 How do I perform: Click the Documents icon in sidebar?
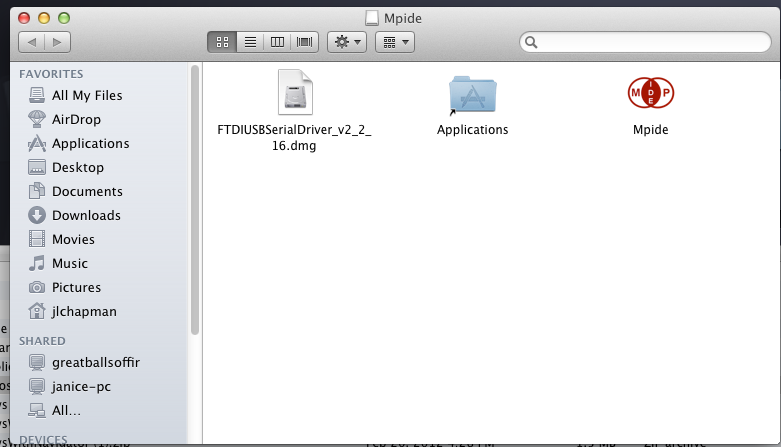click(x=36, y=191)
